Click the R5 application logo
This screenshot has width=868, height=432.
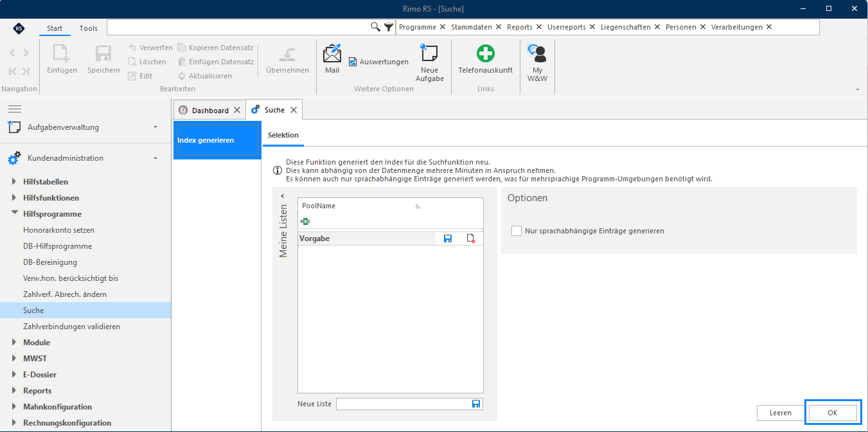pos(19,28)
